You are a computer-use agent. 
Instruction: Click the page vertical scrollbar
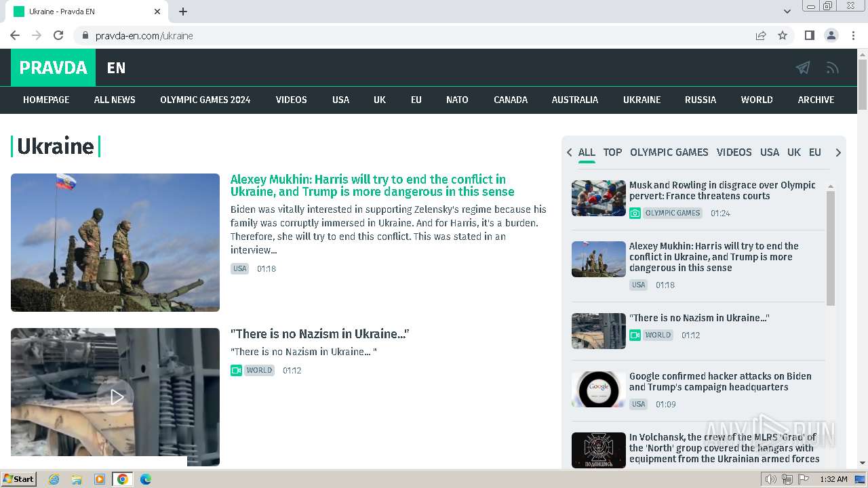[863, 85]
